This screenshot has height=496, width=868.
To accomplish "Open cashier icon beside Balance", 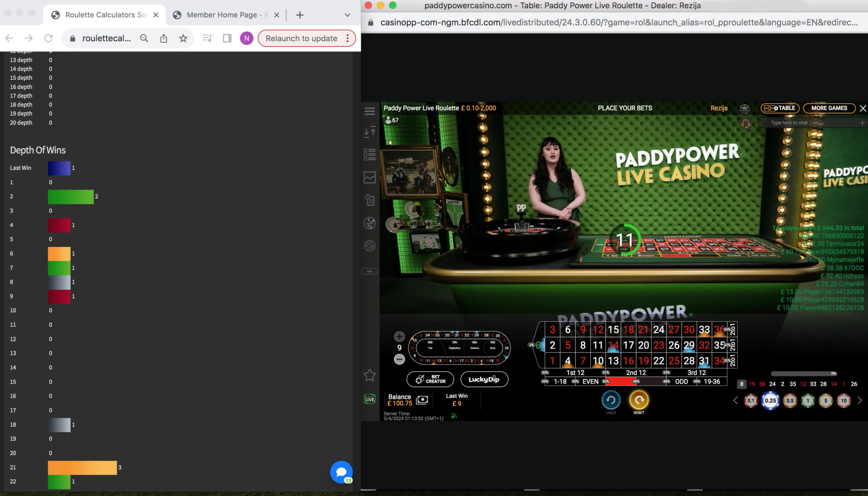I will coord(422,400).
